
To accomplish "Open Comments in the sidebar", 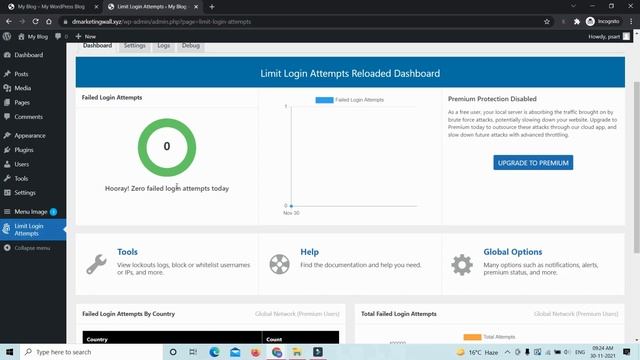I will (28, 117).
